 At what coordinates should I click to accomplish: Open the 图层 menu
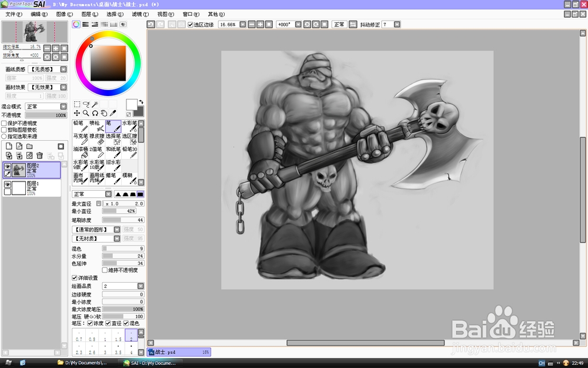(x=89, y=14)
